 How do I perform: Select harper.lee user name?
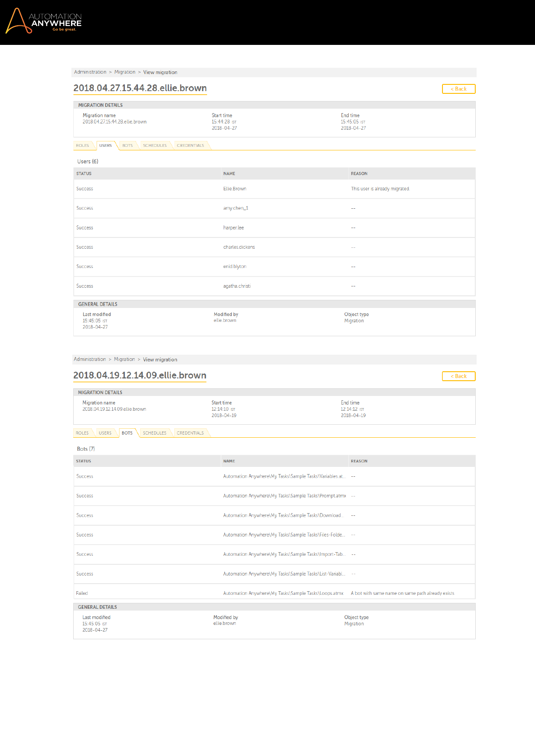234,228
